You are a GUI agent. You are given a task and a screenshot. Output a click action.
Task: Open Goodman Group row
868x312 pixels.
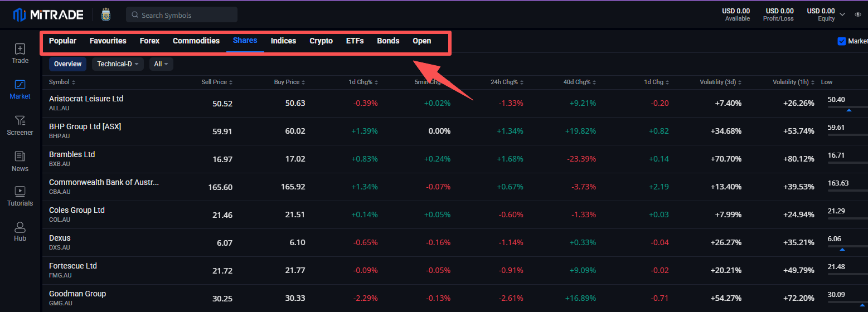455,298
